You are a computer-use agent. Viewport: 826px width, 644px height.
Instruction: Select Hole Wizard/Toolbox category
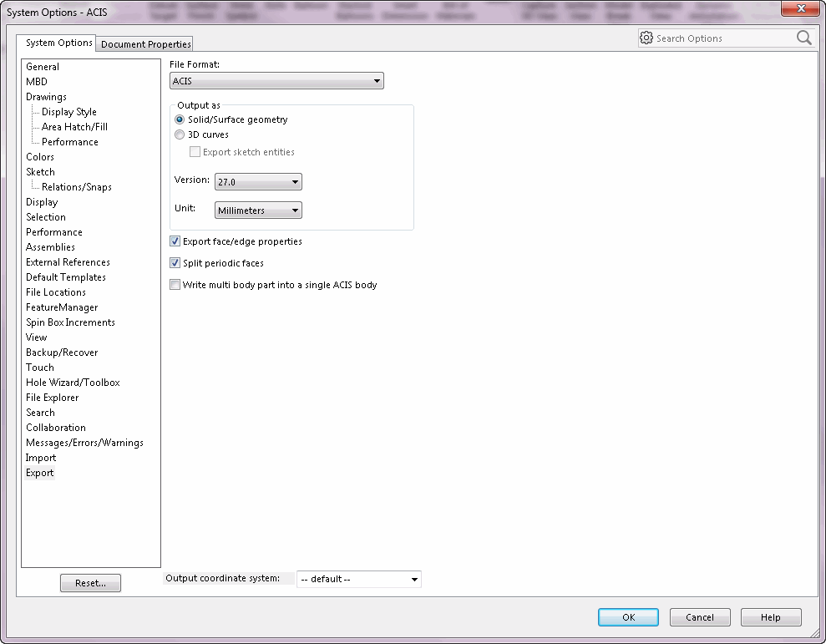point(73,383)
